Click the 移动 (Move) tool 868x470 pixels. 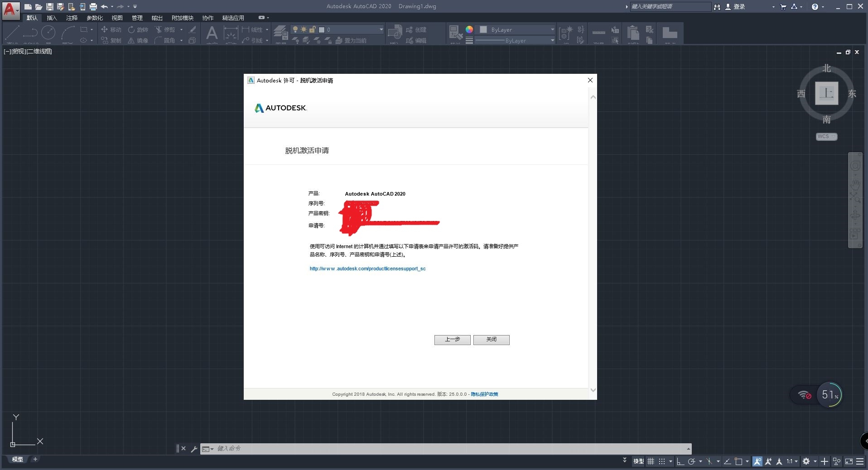click(111, 29)
